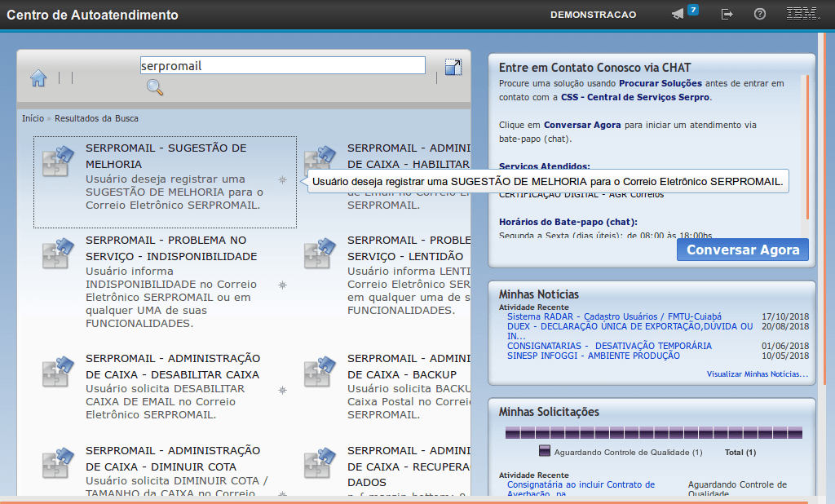Click purple Aguardando Controle de Qualidade legend swatch

pyautogui.click(x=544, y=451)
